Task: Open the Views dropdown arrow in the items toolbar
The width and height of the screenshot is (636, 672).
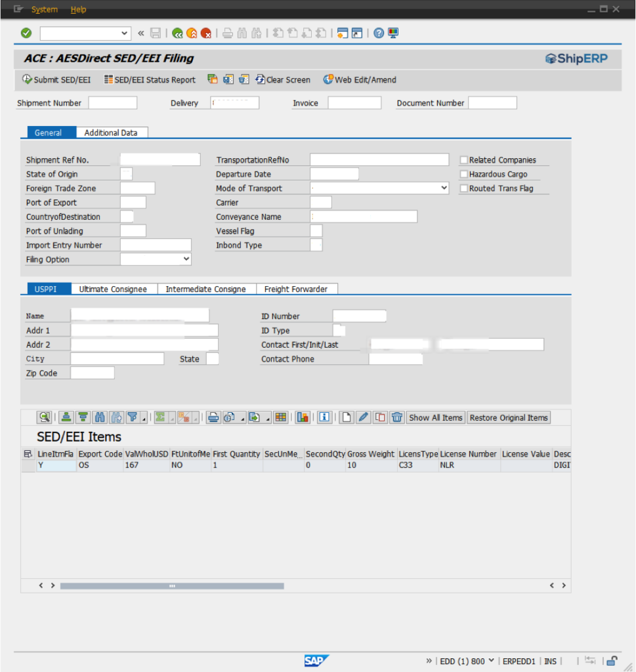Action: [x=243, y=418]
